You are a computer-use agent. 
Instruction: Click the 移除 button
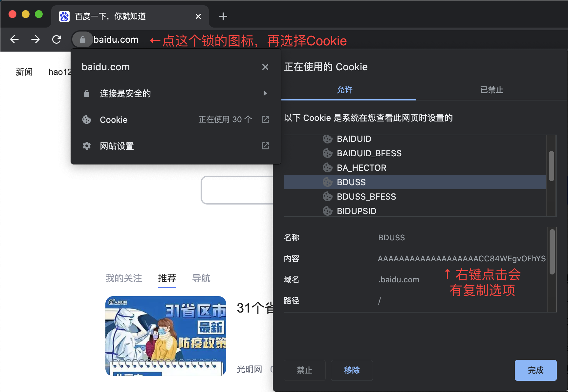point(352,370)
